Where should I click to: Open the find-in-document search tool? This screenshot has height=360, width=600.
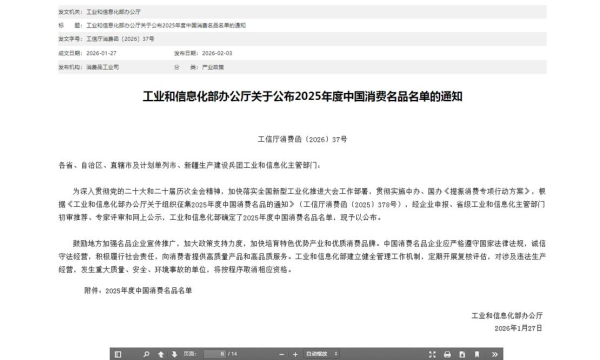[146, 354]
